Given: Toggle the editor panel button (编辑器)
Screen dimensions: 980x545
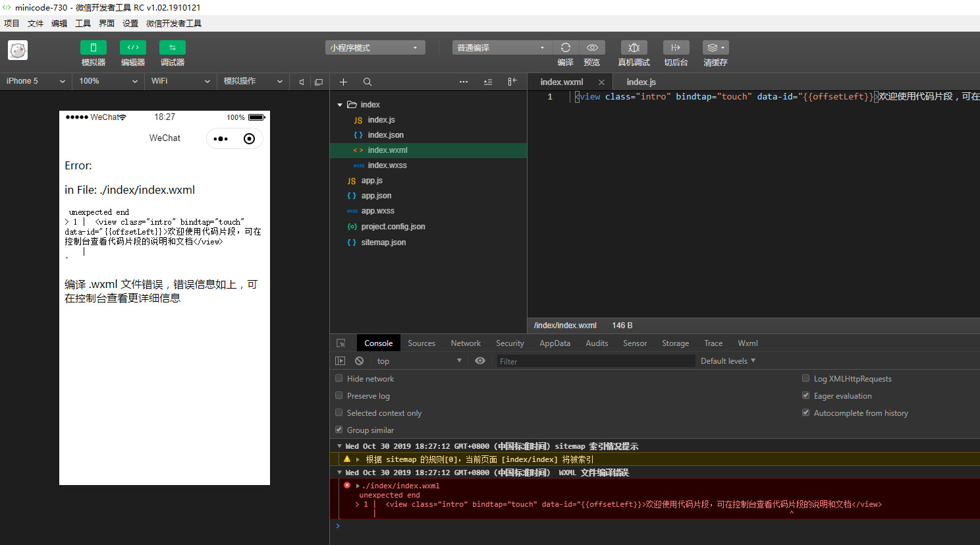Looking at the screenshot, I should tap(133, 47).
